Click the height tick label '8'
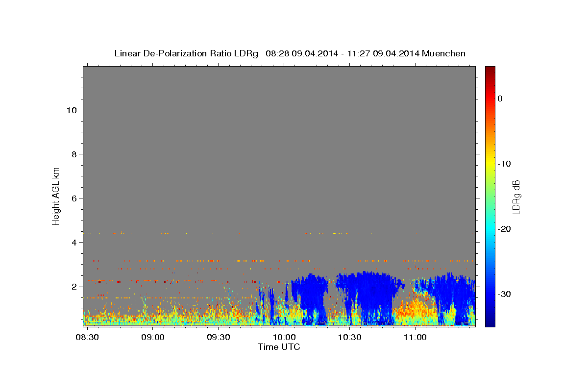 [x=74, y=154]
